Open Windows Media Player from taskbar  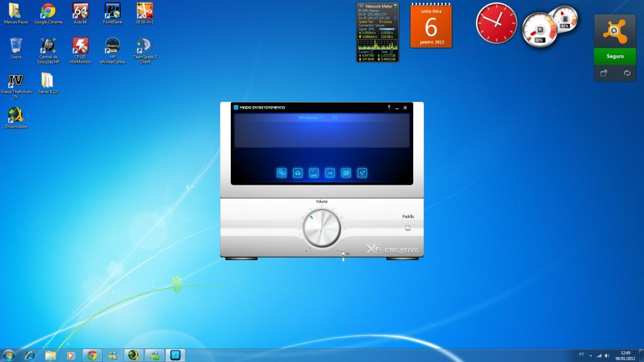point(70,356)
